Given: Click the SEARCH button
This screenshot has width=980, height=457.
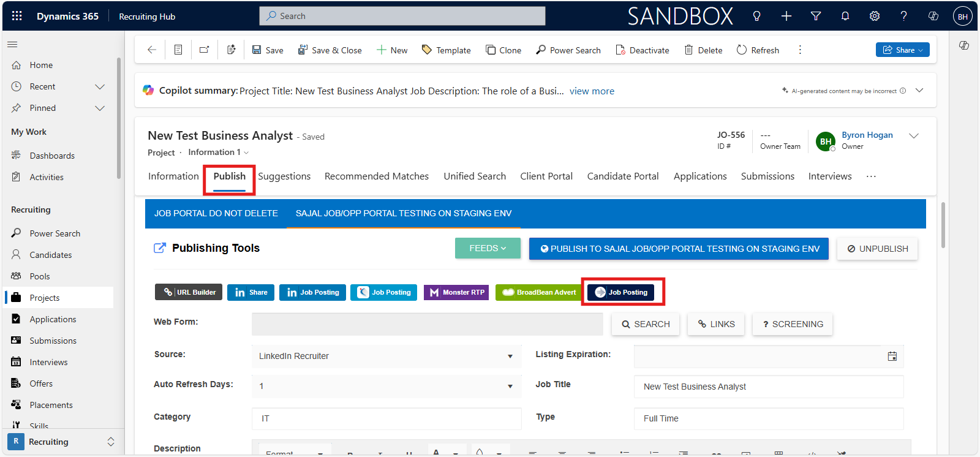Looking at the screenshot, I should pos(646,324).
